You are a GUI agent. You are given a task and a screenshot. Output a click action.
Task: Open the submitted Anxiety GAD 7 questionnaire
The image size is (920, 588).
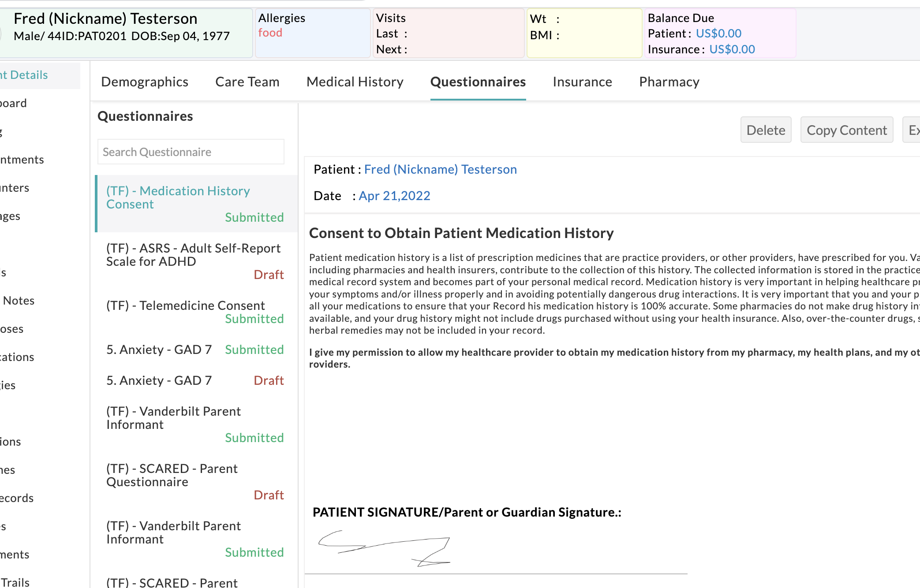point(159,350)
